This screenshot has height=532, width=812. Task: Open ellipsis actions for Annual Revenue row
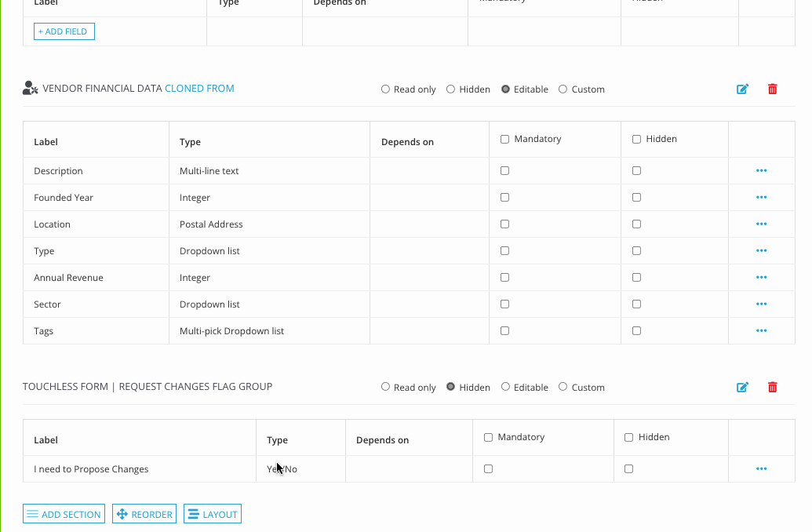point(760,277)
